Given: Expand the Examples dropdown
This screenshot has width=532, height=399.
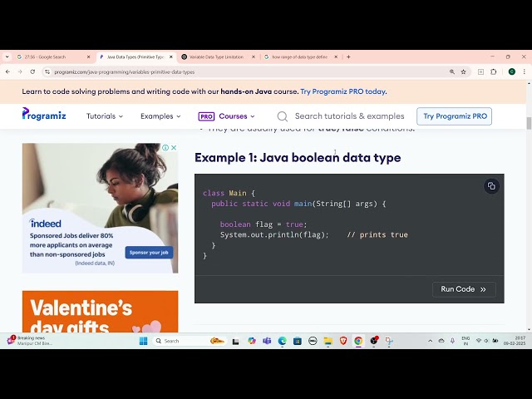Looking at the screenshot, I should point(160,116).
